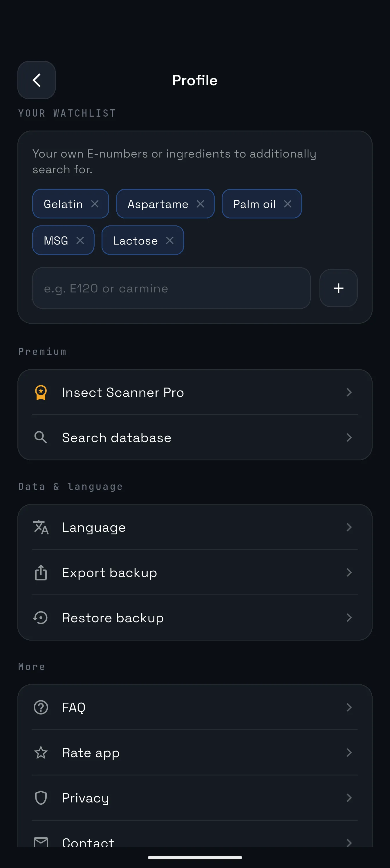Viewport: 390px width, 868px height.
Task: Delete Palm oil from the watchlist
Action: click(288, 204)
